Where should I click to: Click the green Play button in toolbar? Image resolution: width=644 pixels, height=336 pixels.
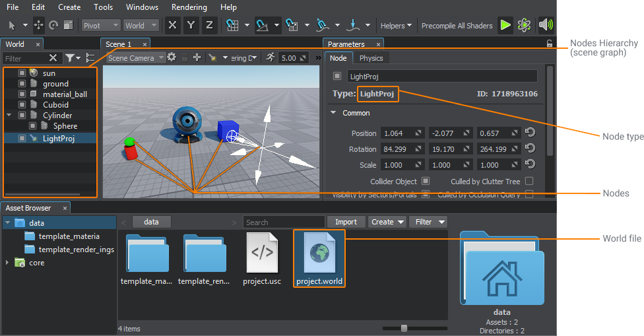tap(505, 26)
